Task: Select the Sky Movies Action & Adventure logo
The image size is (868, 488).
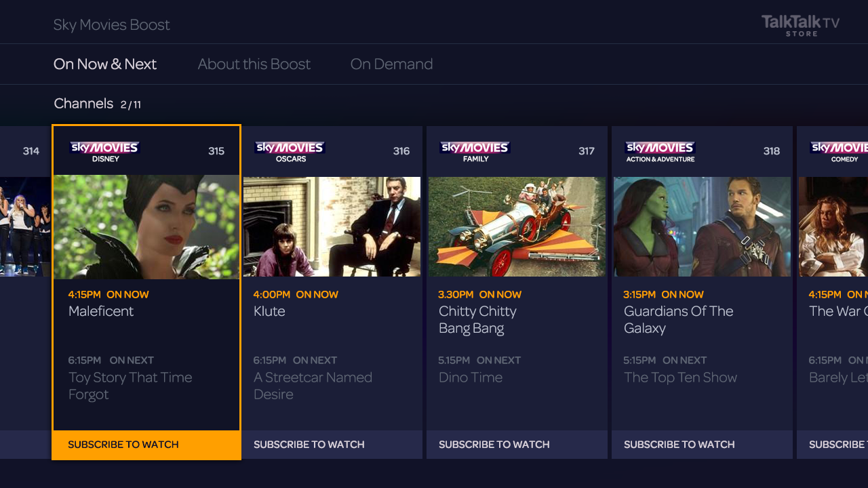Action: (x=660, y=152)
